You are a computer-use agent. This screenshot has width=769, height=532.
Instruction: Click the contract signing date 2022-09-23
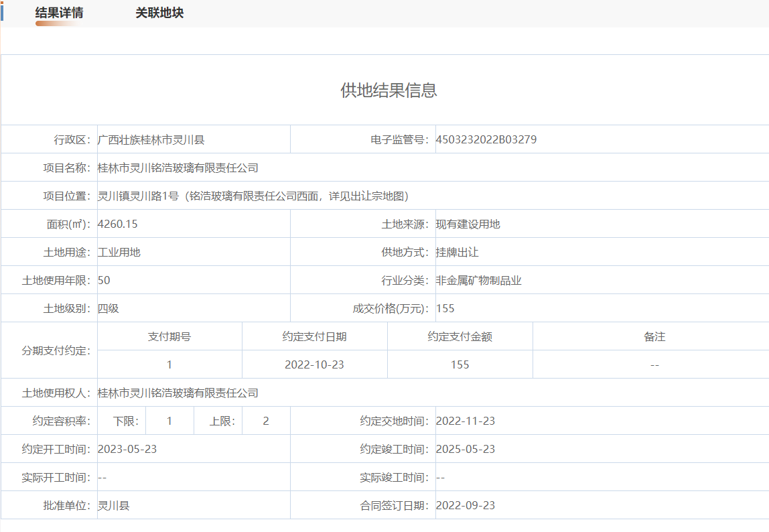pyautogui.click(x=465, y=506)
